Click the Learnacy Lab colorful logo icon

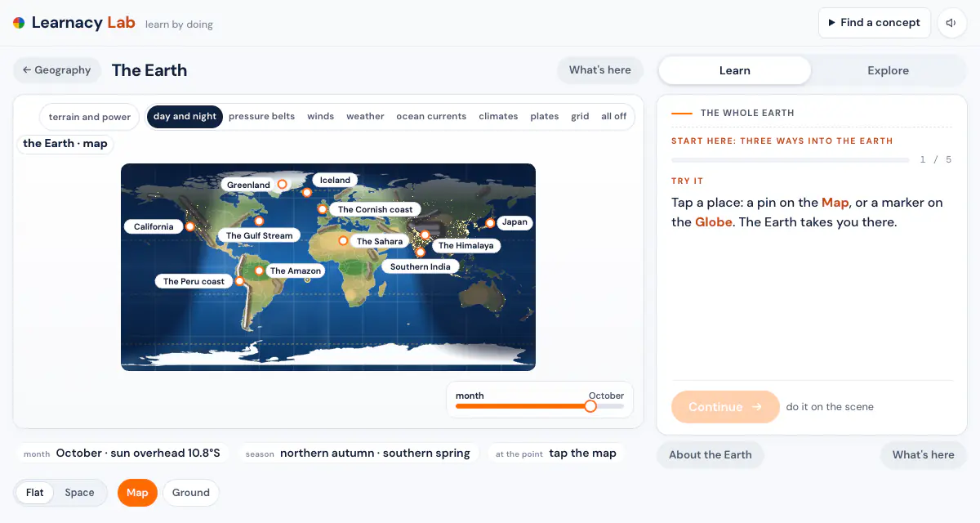(x=19, y=23)
